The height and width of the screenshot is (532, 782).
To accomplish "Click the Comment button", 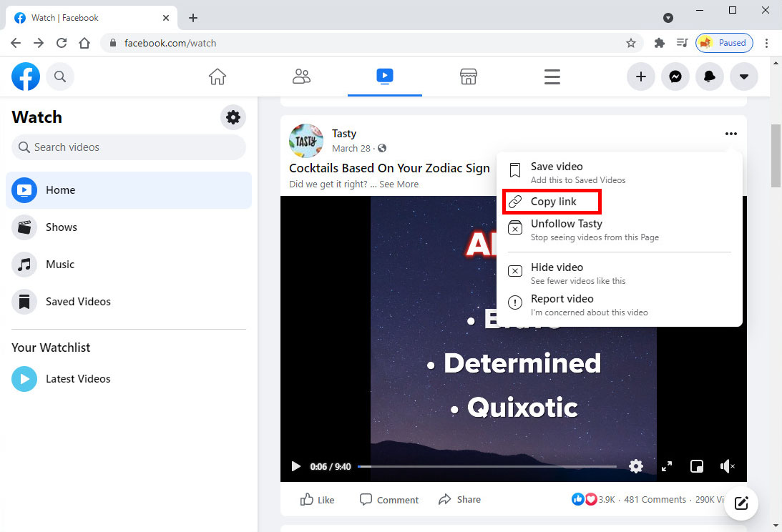I will click(x=389, y=500).
